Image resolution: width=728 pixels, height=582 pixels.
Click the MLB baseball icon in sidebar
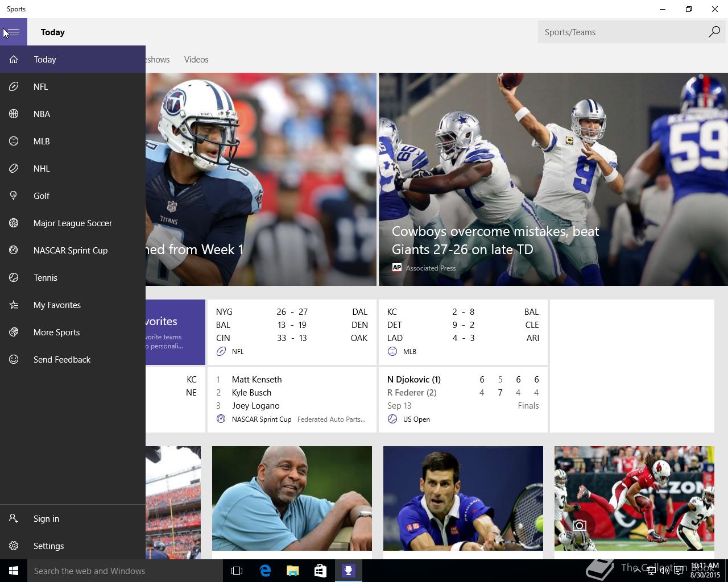pyautogui.click(x=14, y=141)
